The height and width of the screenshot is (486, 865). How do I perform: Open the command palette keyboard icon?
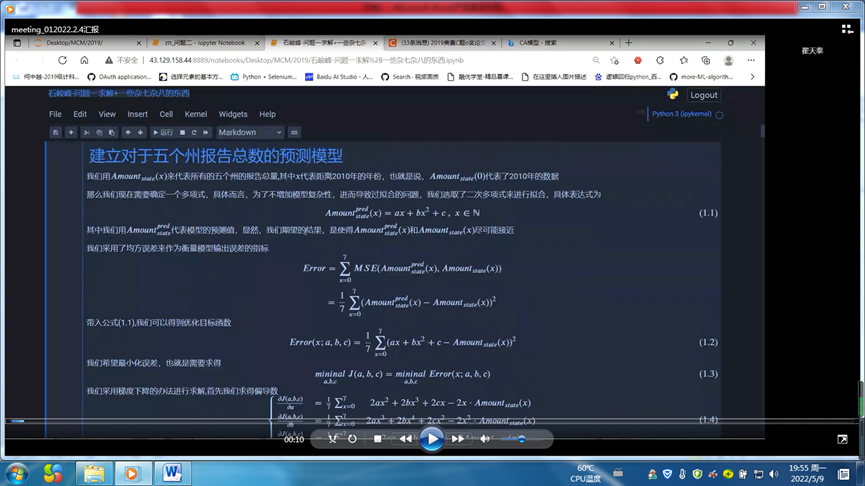[x=294, y=132]
